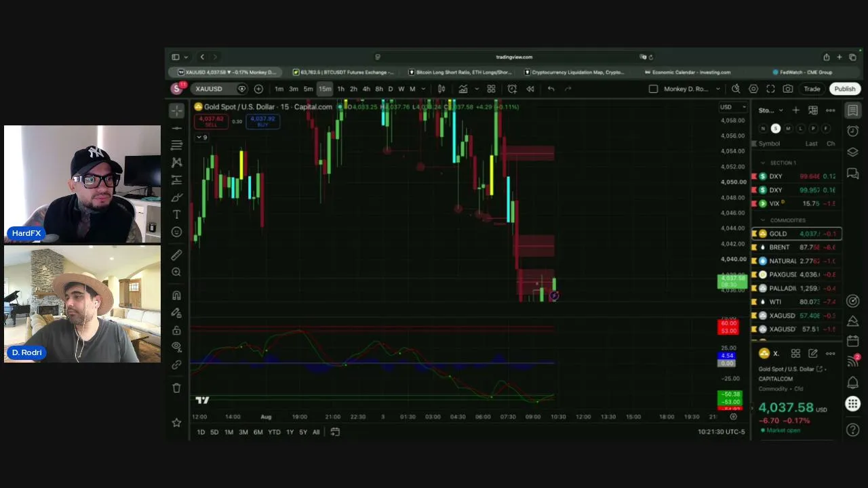This screenshot has width=868, height=488.
Task: Enter fullscreen chart mode
Action: point(770,89)
